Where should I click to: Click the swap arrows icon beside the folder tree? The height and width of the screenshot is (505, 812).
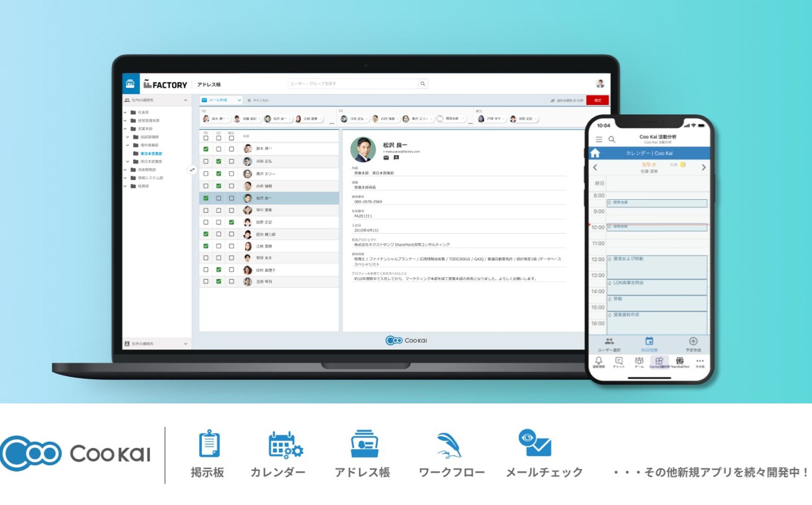click(x=192, y=170)
